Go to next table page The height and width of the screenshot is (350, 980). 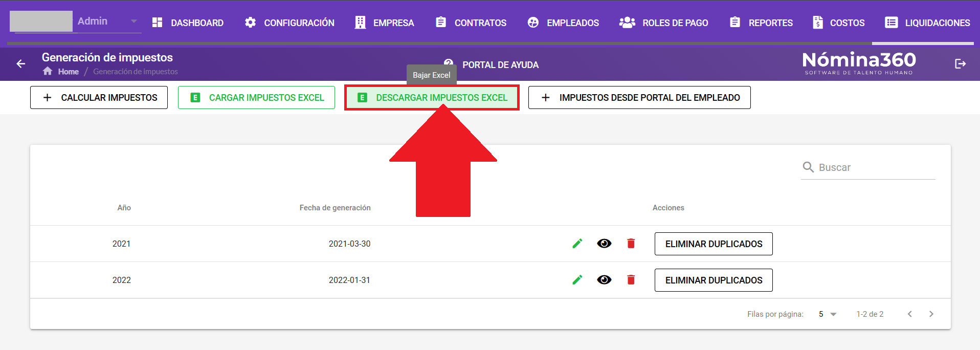coord(931,314)
